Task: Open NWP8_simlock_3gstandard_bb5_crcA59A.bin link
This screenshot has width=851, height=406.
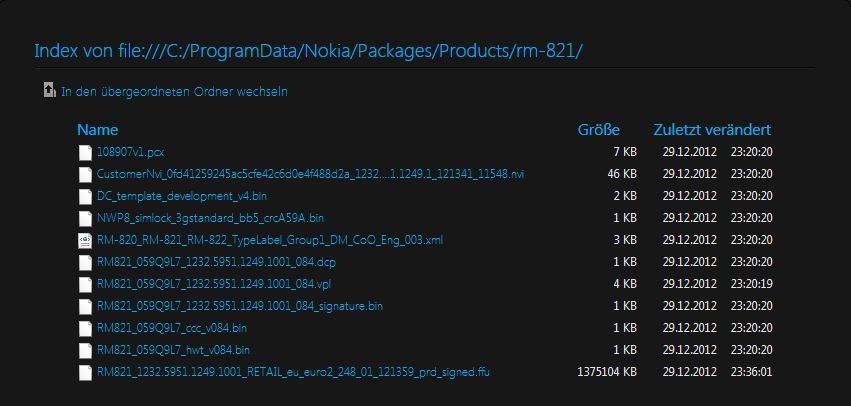Action: pyautogui.click(x=210, y=218)
